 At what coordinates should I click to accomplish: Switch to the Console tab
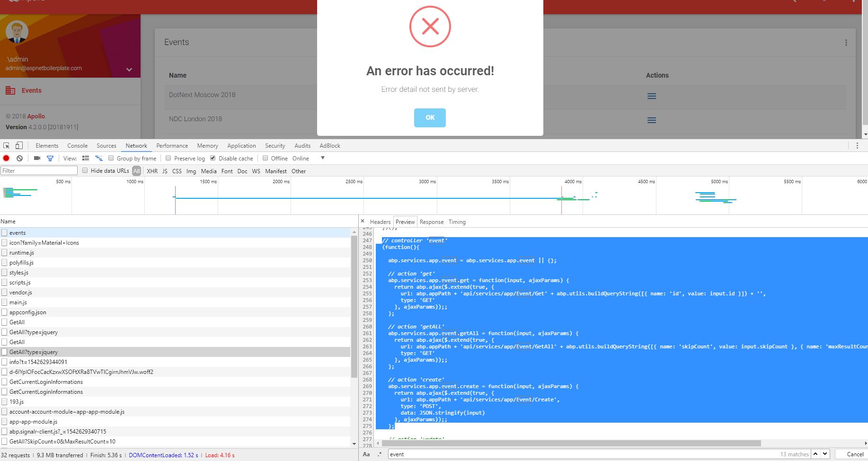tap(77, 145)
